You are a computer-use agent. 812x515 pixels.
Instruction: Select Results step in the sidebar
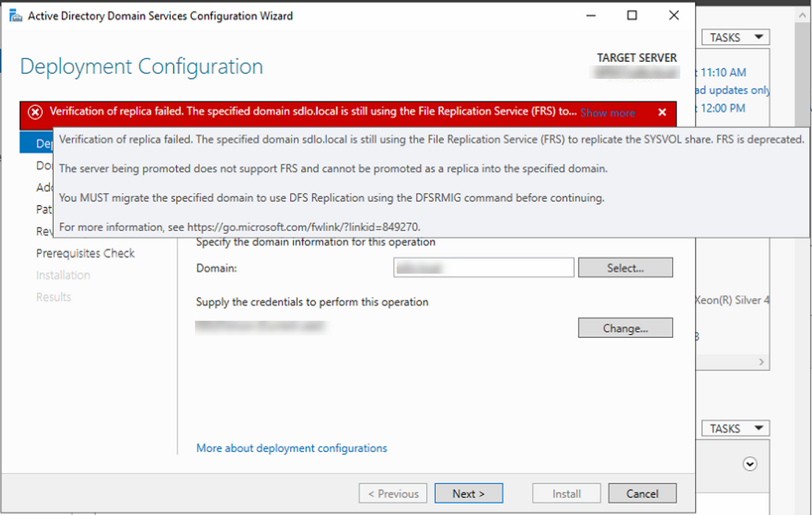coord(54,297)
